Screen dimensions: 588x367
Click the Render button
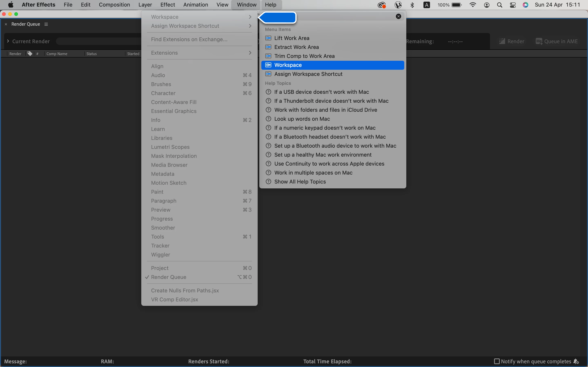point(512,41)
